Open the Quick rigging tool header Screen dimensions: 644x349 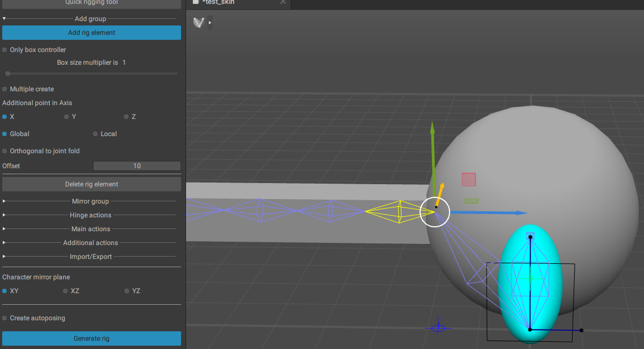[91, 3]
